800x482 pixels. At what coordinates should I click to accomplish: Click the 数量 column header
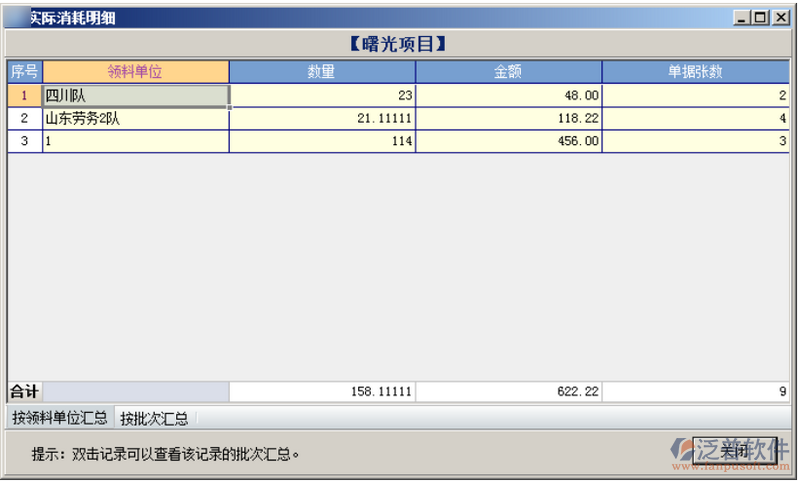pyautogui.click(x=322, y=71)
